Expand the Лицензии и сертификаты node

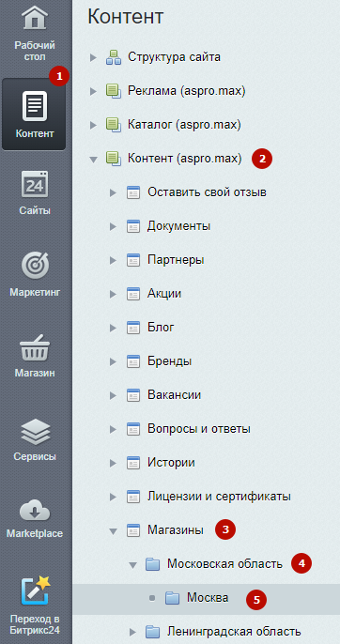pos(113,497)
